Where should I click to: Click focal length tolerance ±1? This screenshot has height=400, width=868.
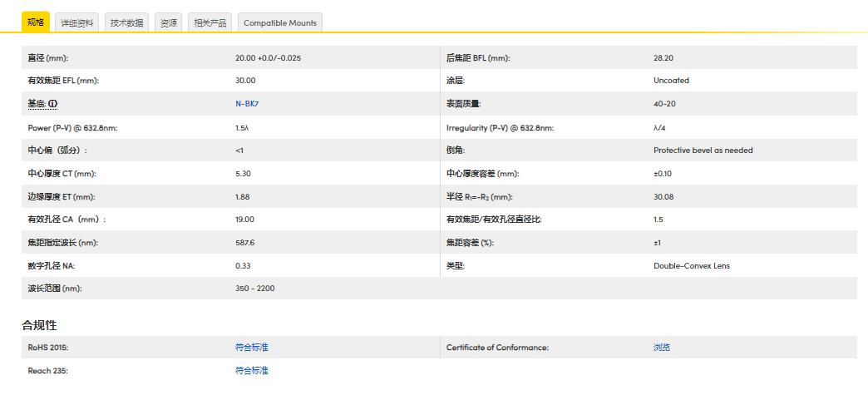pos(657,243)
